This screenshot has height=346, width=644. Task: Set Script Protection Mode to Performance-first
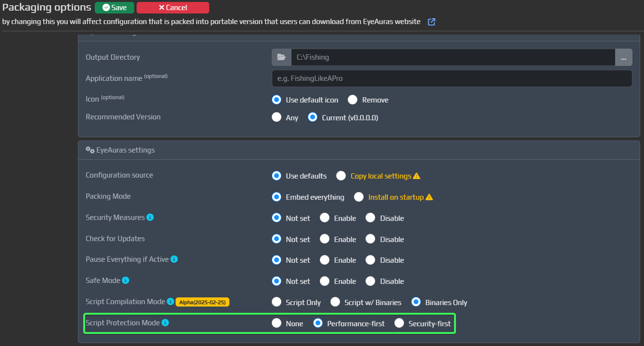coord(318,323)
